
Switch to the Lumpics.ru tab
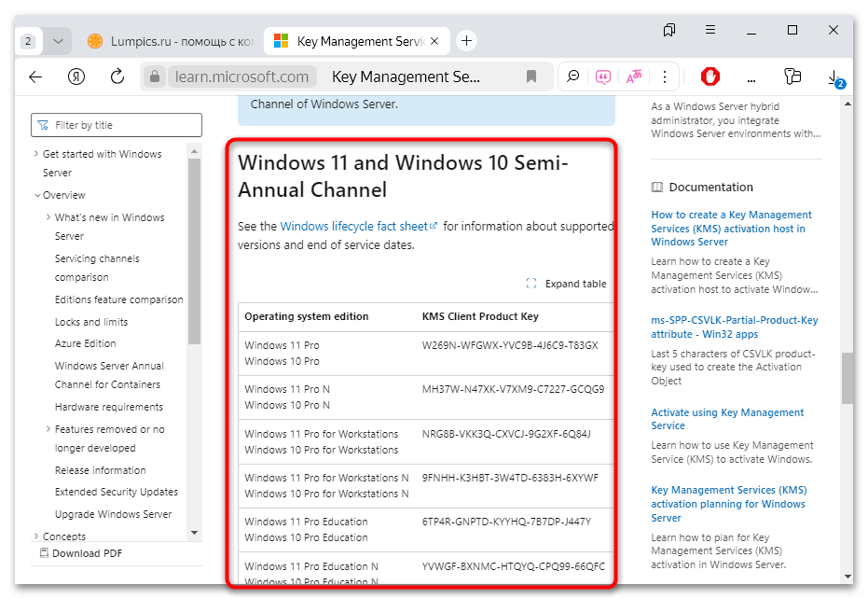click(172, 41)
